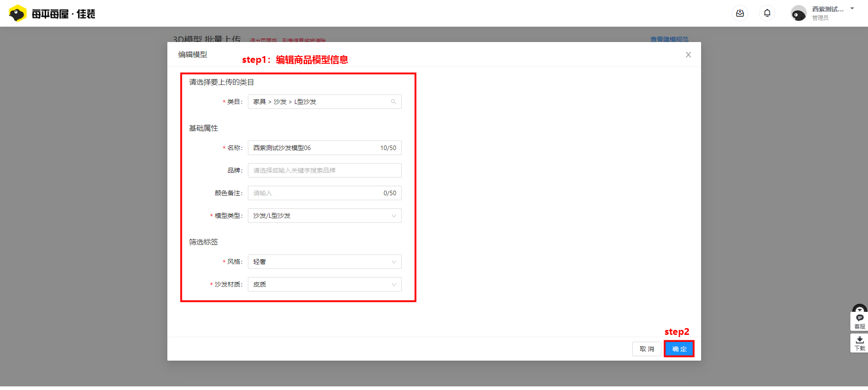
Task: Click the 取消 button
Action: 647,349
